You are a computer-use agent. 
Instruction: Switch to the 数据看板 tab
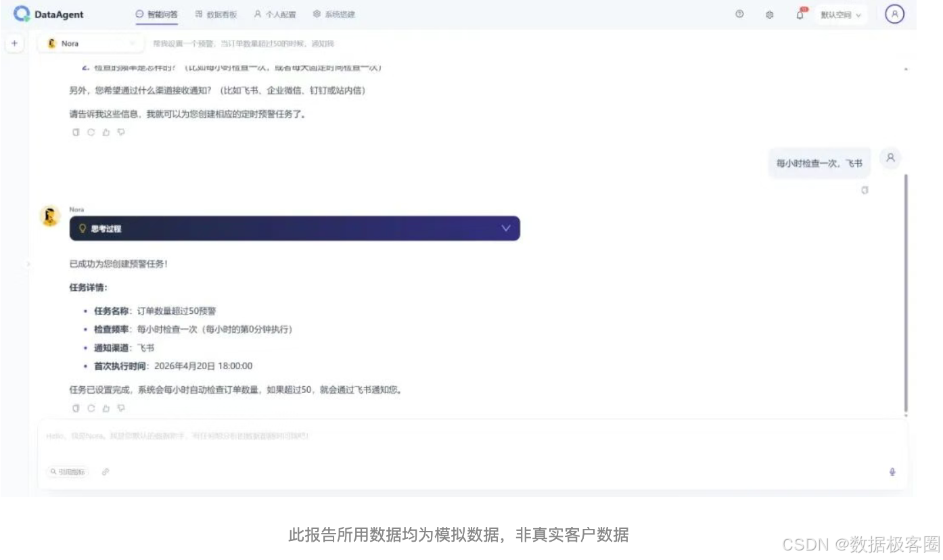coord(216,14)
